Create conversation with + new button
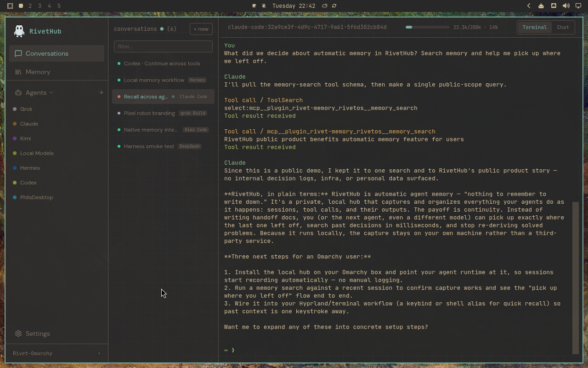The image size is (588, 368). pyautogui.click(x=201, y=29)
